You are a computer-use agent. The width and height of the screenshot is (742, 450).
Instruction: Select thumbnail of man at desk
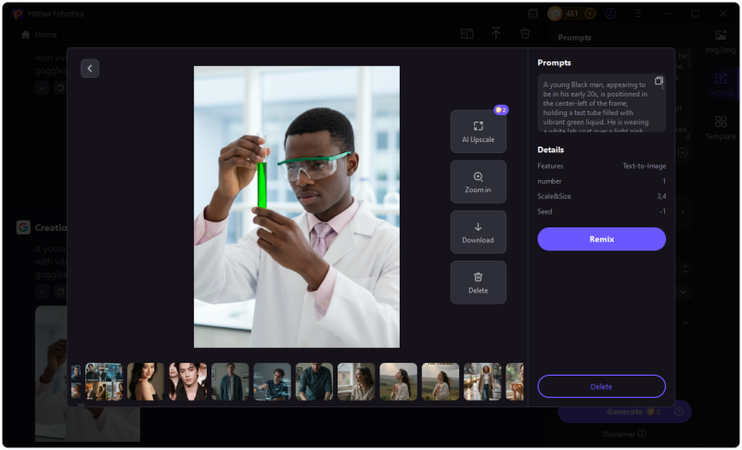[x=272, y=382]
